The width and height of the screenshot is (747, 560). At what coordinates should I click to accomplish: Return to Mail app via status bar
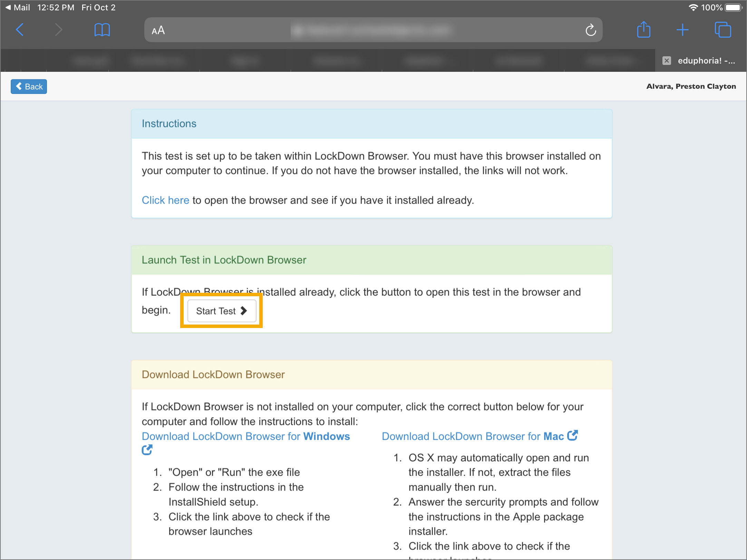coord(18,7)
